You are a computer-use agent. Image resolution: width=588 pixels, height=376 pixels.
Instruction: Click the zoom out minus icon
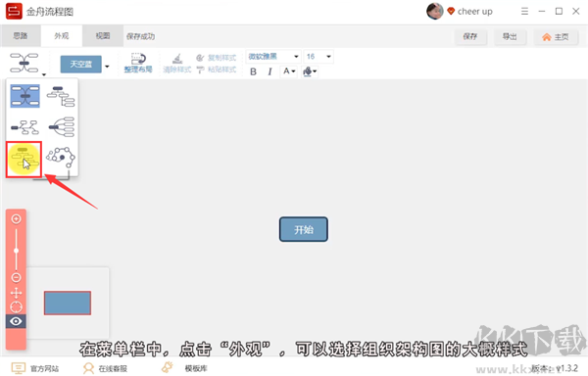point(16,277)
